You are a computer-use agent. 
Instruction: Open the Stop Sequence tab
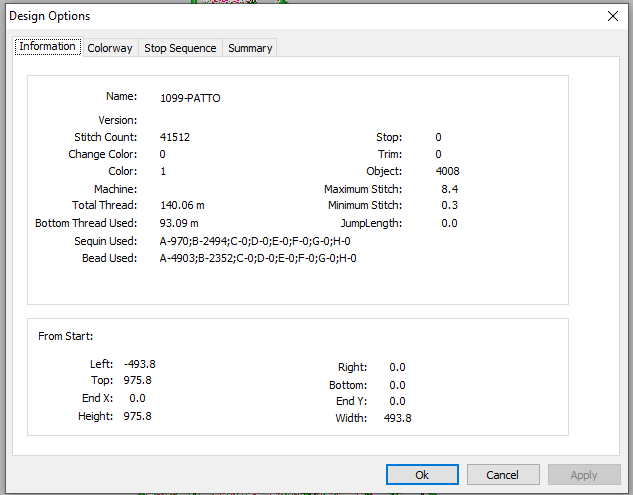pos(180,48)
